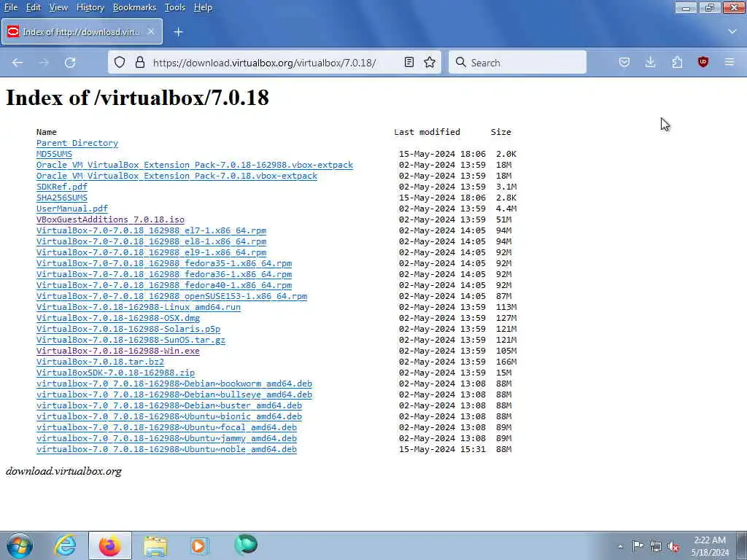Viewport: 747px width, 560px height.
Task: Download the Debian~bookworm_amd64.deb package
Action: click(x=174, y=384)
